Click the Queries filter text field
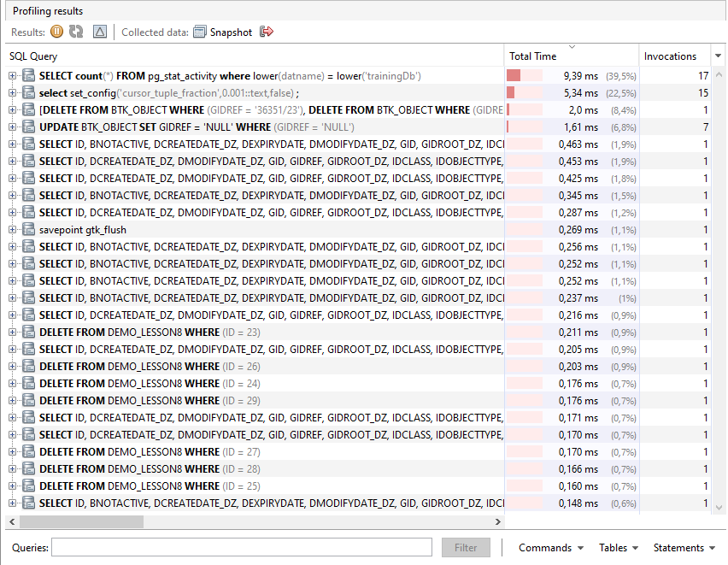The width and height of the screenshot is (728, 565). click(x=242, y=548)
